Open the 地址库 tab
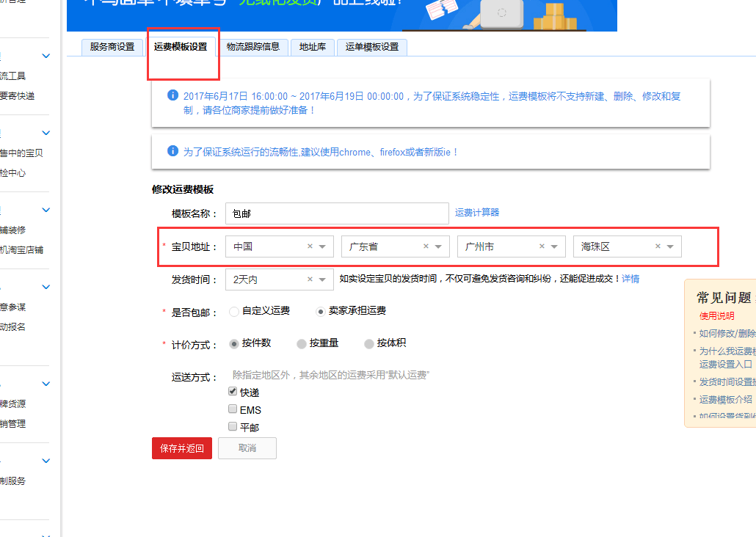Viewport: 756px width, 537px height. click(x=313, y=47)
